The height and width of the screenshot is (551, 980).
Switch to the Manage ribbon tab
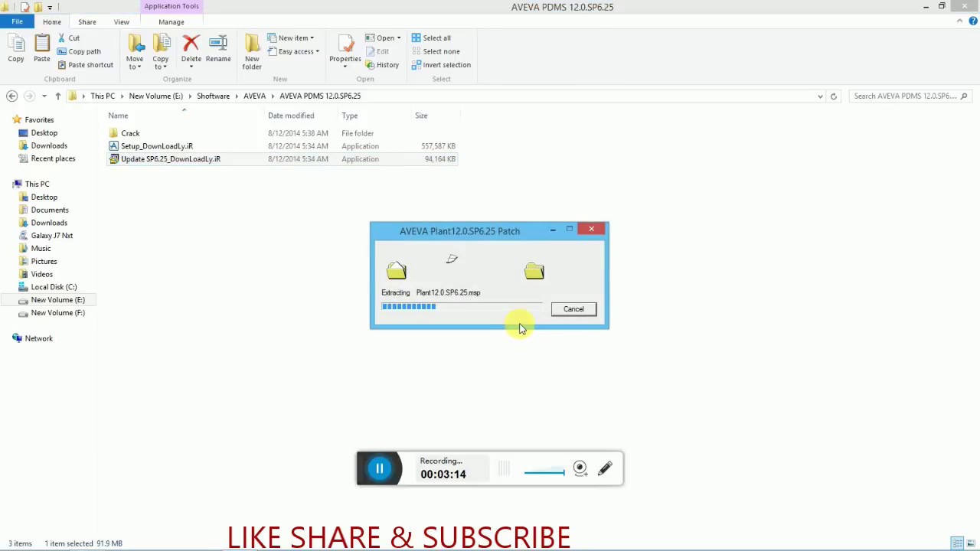click(x=171, y=21)
